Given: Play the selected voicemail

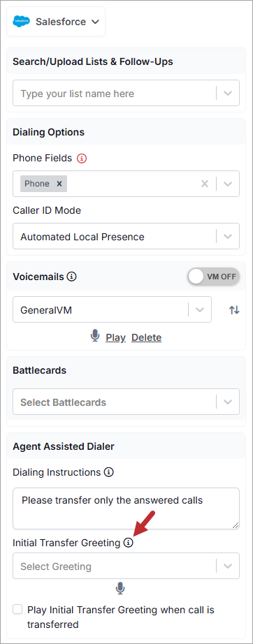Looking at the screenshot, I should 115,337.
